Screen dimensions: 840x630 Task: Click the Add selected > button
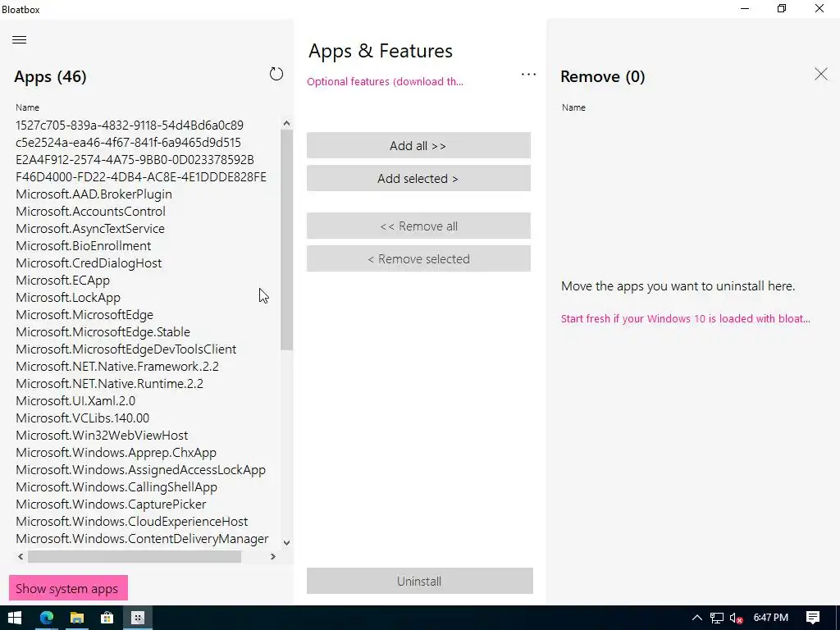[418, 178]
